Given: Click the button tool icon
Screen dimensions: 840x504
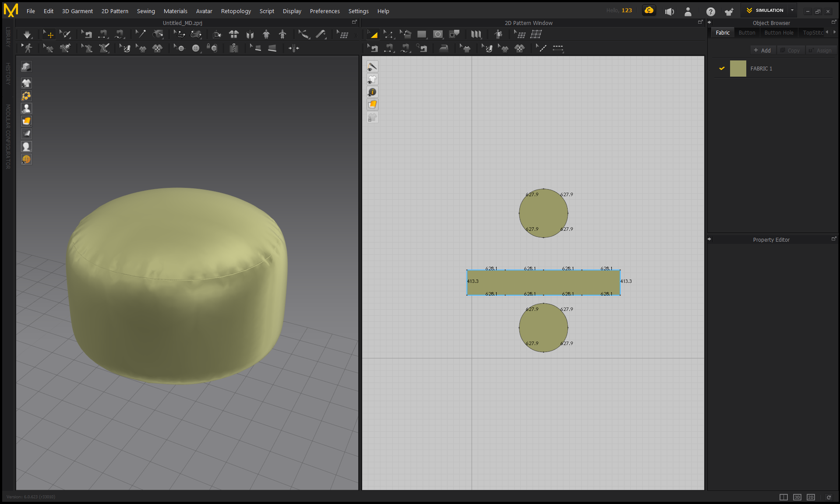Looking at the screenshot, I should [x=195, y=48].
